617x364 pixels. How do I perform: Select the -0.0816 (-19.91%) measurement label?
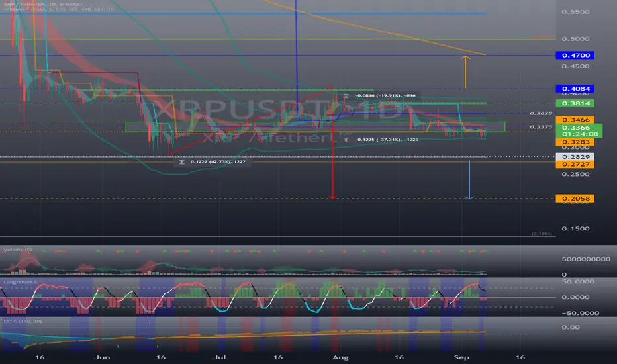pyautogui.click(x=385, y=95)
